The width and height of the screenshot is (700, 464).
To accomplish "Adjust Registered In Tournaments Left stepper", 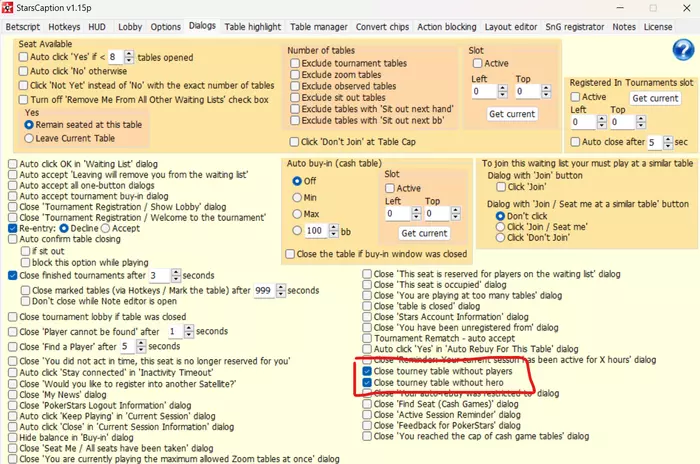I will coord(602,122).
